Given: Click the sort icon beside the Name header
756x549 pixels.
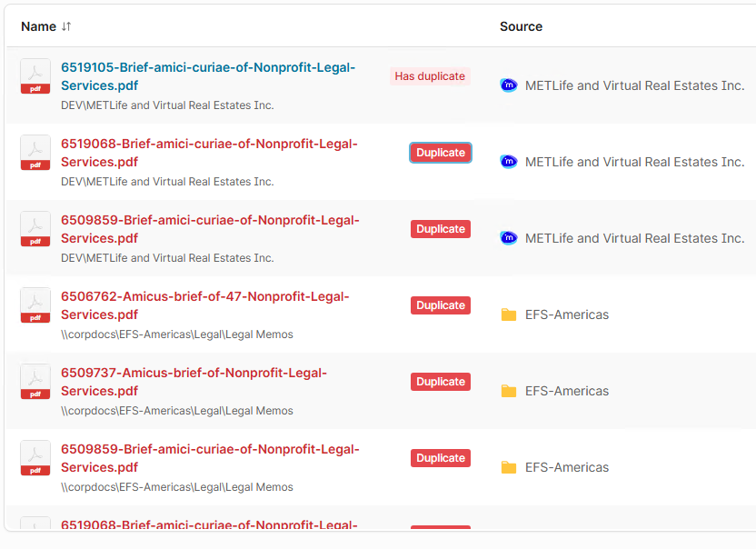Looking at the screenshot, I should coord(66,26).
